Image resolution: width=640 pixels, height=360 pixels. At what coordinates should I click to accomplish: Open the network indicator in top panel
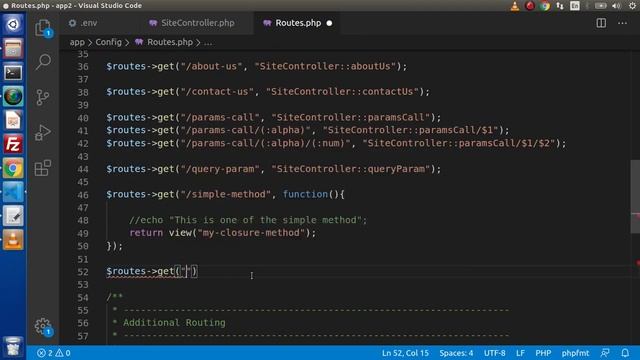[x=560, y=6]
